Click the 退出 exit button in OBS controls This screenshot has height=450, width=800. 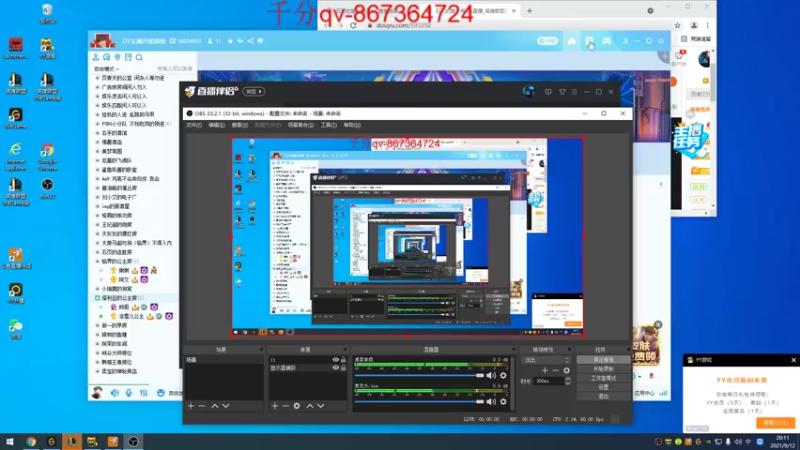(603, 396)
